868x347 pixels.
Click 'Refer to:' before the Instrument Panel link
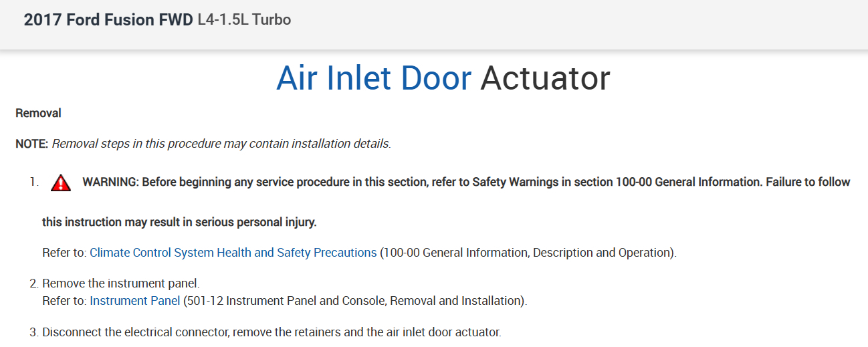pyautogui.click(x=64, y=301)
